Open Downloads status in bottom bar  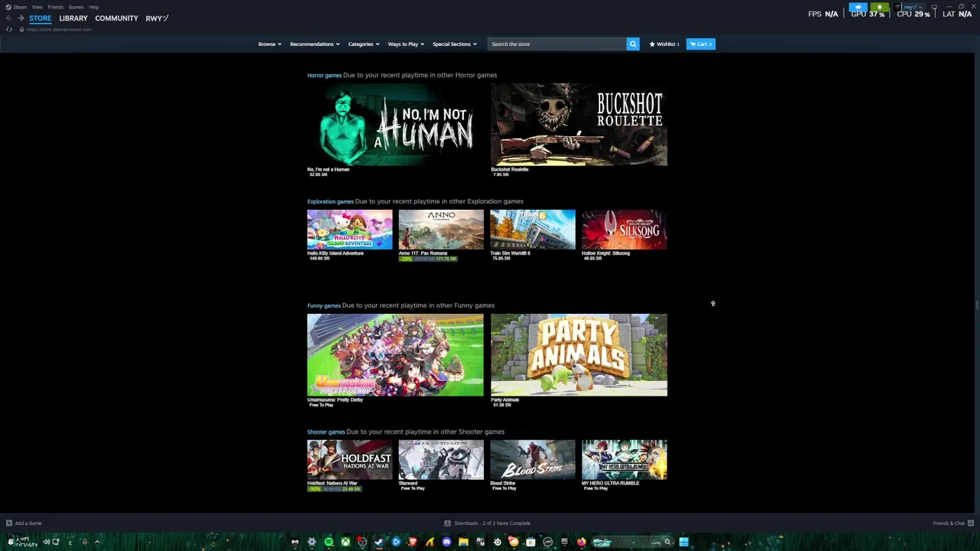click(488, 523)
